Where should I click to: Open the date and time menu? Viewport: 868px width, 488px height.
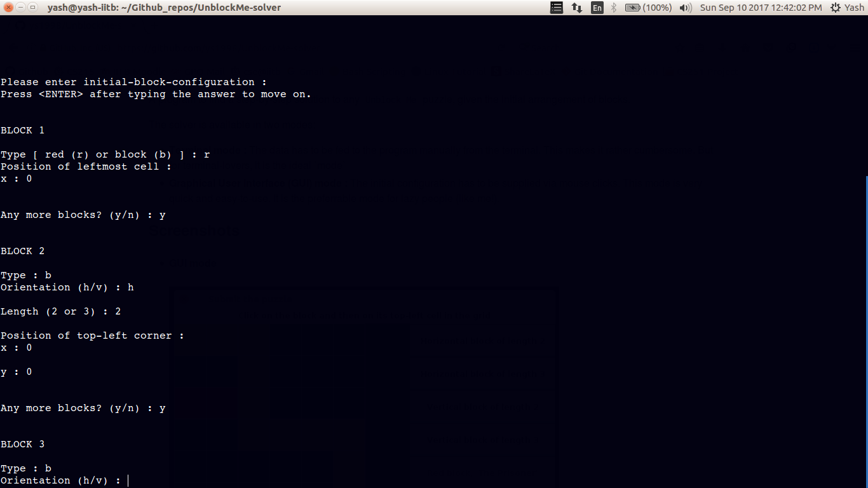coord(761,8)
